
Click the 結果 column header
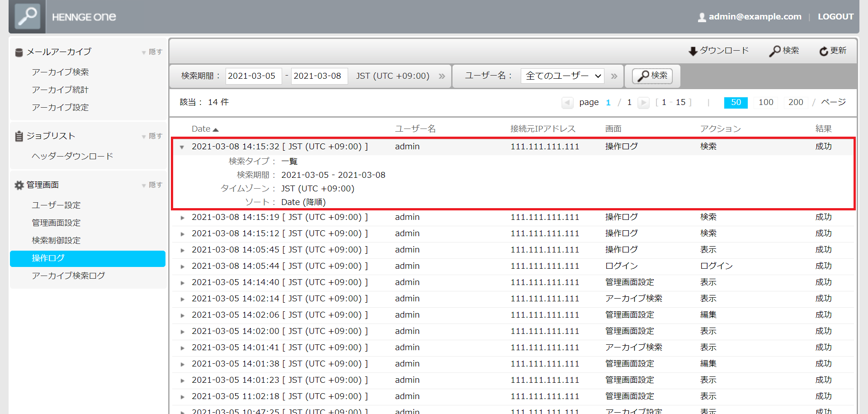(x=823, y=129)
